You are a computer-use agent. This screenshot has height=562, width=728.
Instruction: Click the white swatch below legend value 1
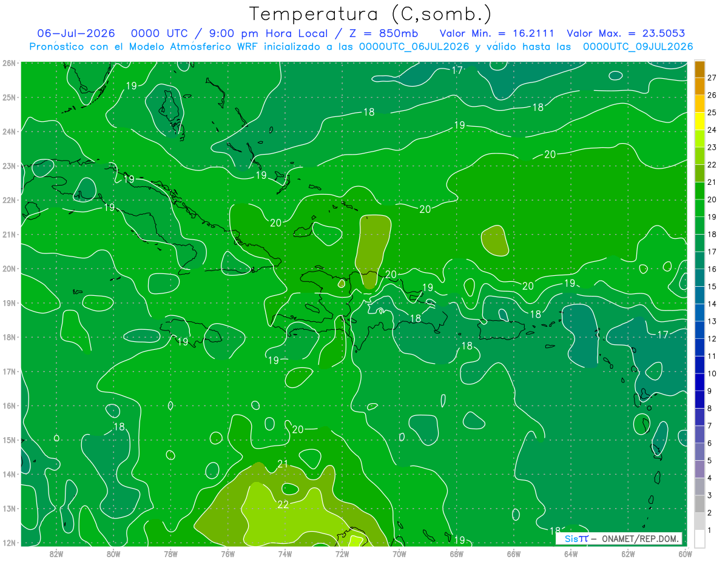pos(699,538)
